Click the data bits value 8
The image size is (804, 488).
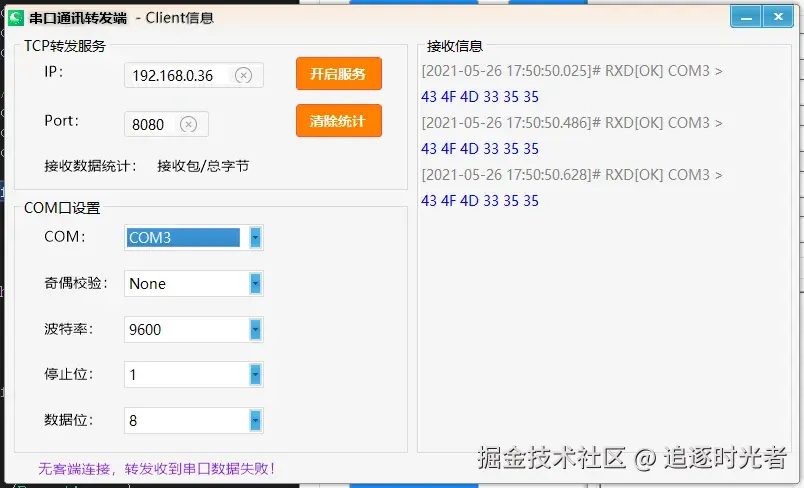pos(133,421)
